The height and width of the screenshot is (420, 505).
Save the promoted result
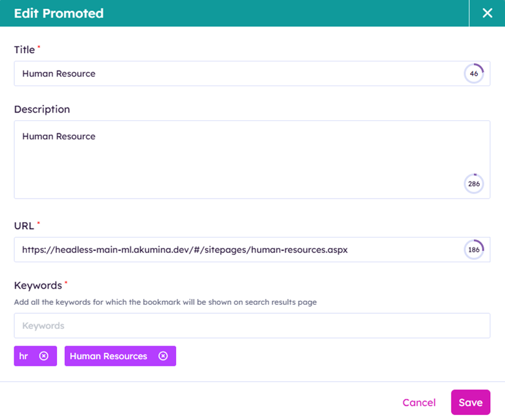tap(471, 403)
